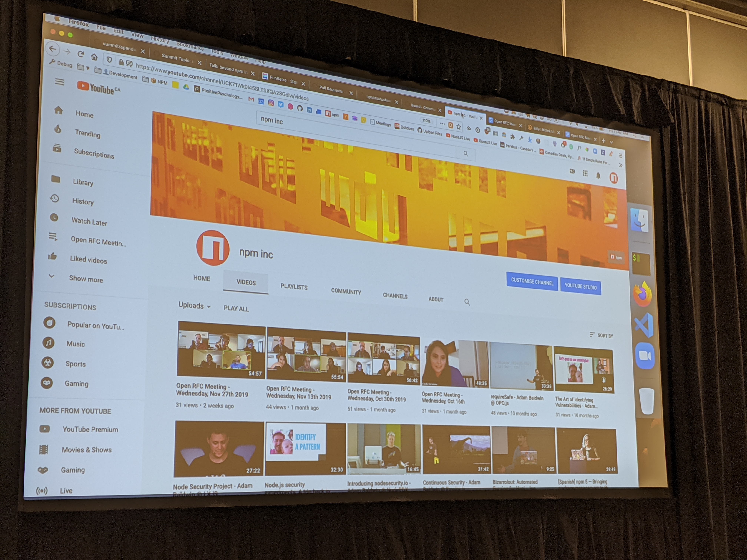
Task: Open Visual Studio Code from the Dock
Action: click(644, 325)
